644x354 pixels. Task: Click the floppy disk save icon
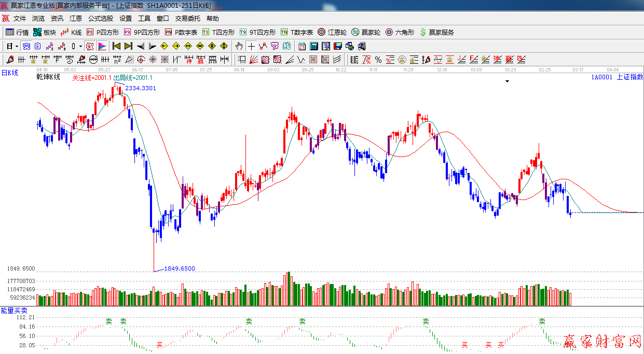(x=337, y=46)
